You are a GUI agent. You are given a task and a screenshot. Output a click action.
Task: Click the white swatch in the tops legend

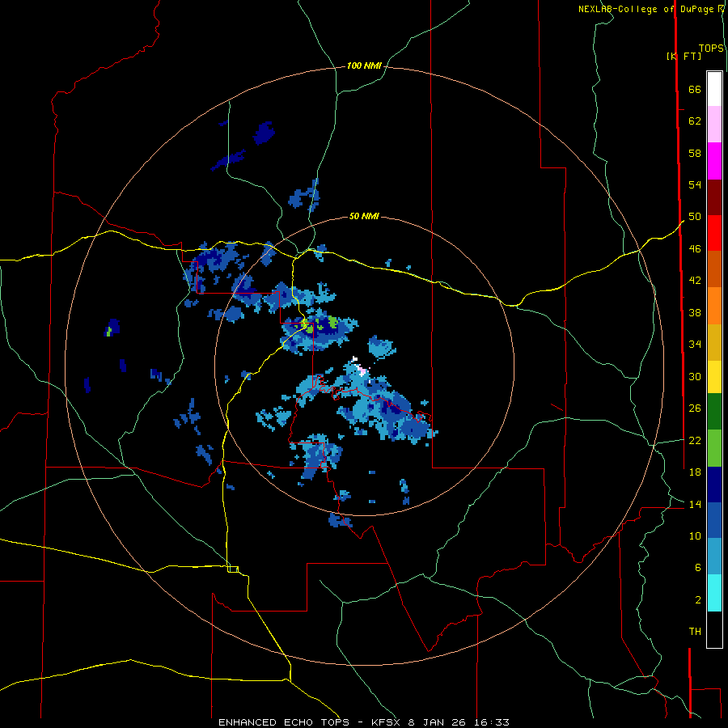click(714, 89)
